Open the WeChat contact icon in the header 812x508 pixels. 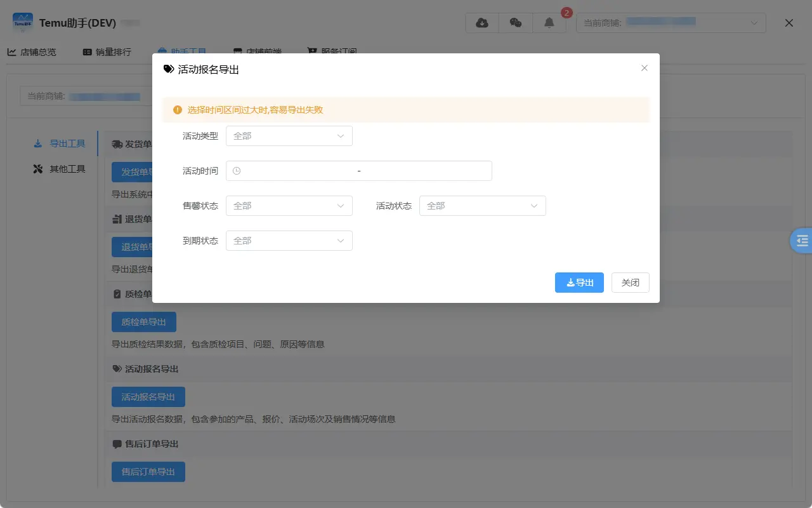(516, 22)
